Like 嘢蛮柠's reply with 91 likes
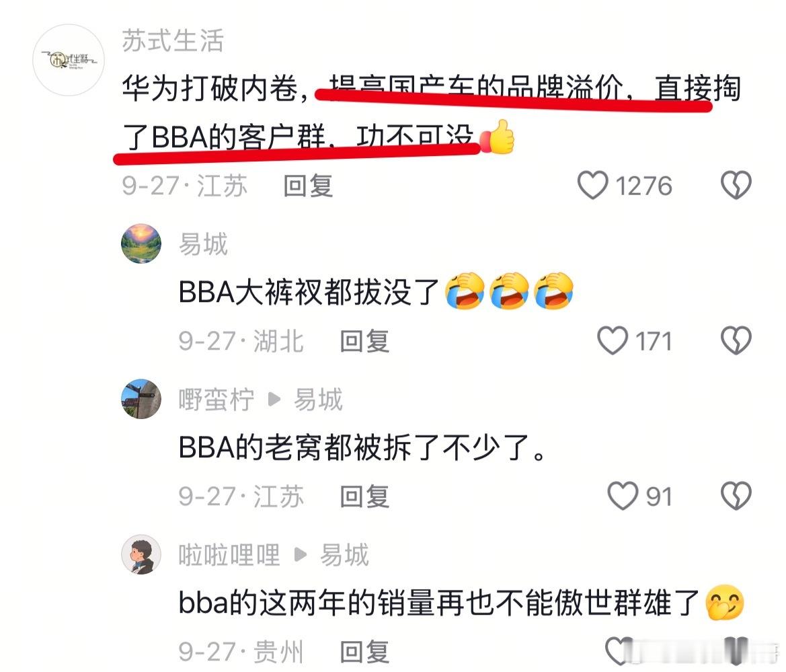The height and width of the screenshot is (672, 786). click(x=623, y=496)
